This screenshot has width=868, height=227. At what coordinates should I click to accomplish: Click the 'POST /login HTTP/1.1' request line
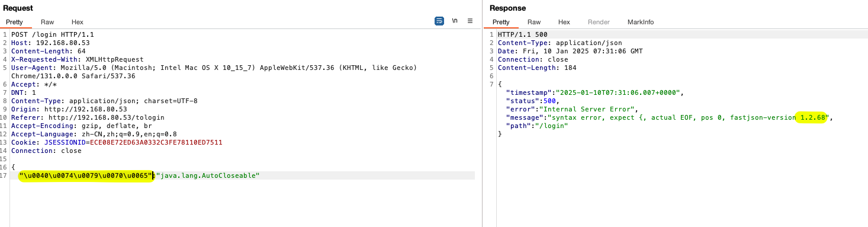pos(53,34)
